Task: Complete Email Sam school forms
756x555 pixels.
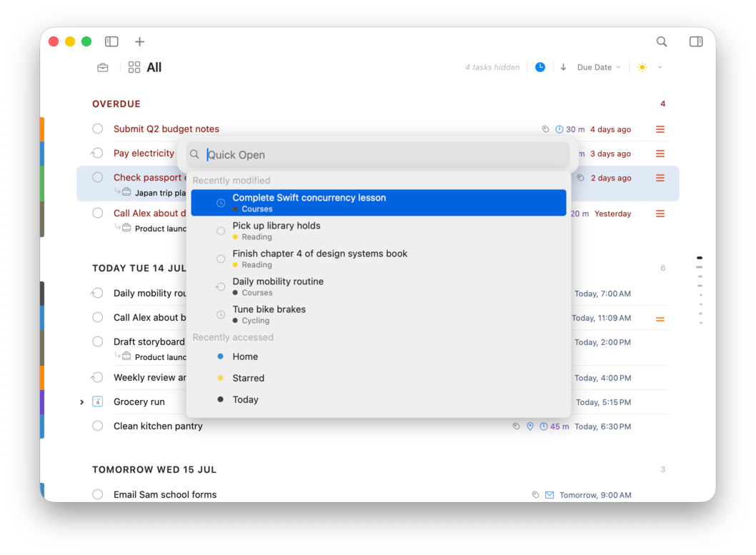Action: pyautogui.click(x=97, y=494)
